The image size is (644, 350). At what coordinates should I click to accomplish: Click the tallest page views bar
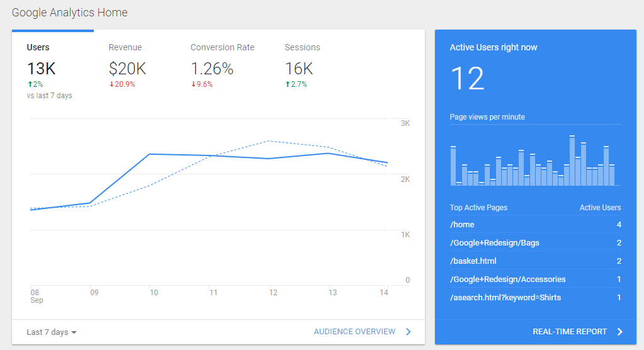point(572,161)
